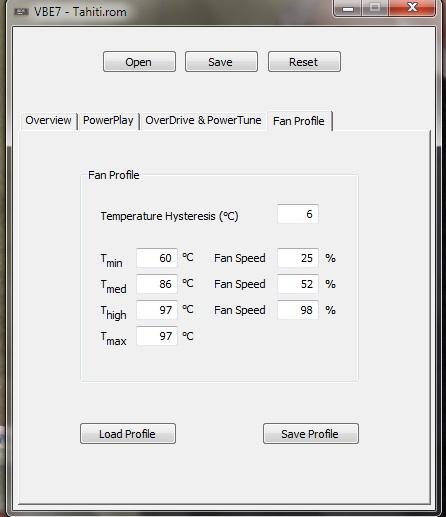Reset values using Reset button
Screen dimensions: 446x517
(x=304, y=62)
